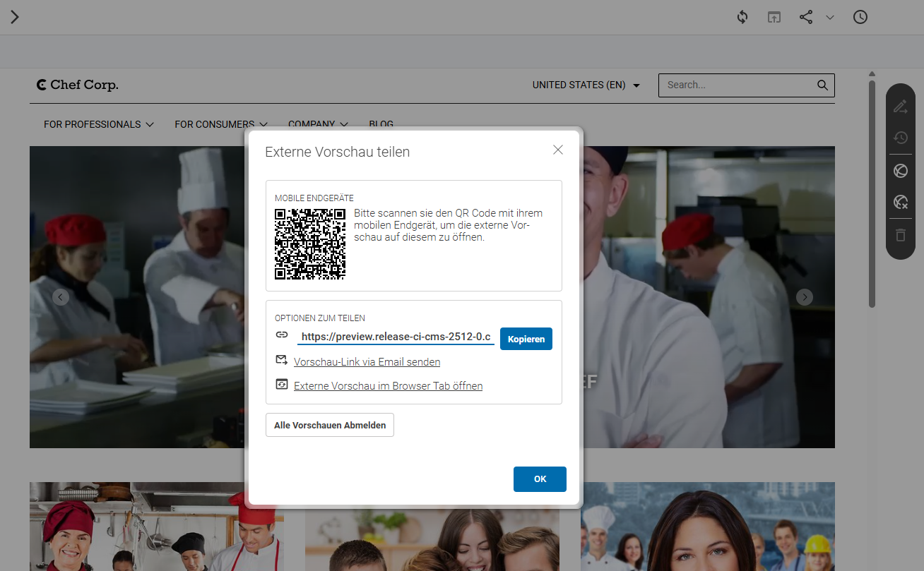Click the trash delete icon
Screen dimensions: 924x571
click(900, 235)
